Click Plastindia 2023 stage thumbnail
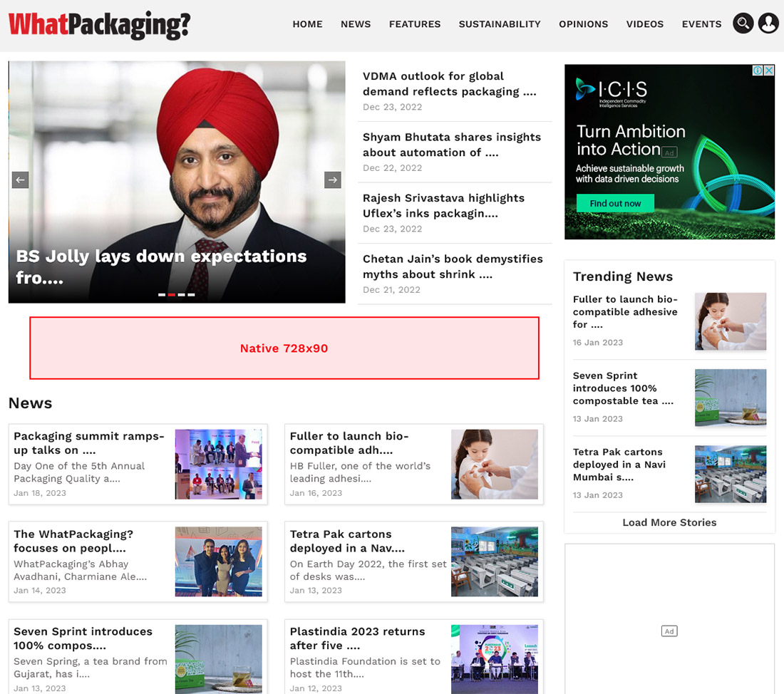The height and width of the screenshot is (694, 784). click(495, 659)
